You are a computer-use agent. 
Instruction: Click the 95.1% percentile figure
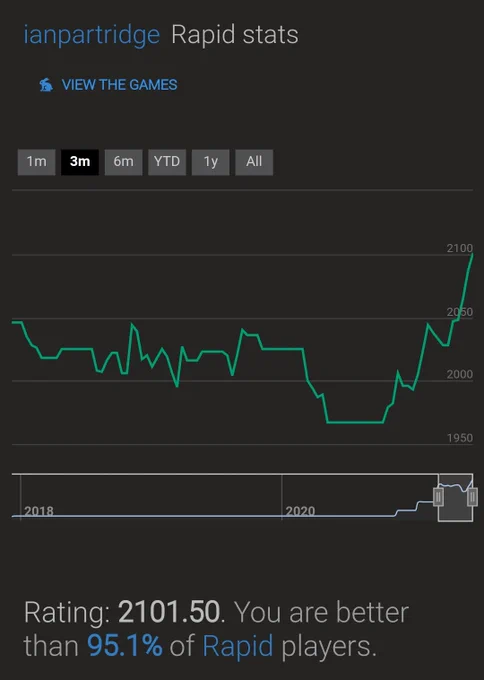click(x=125, y=645)
